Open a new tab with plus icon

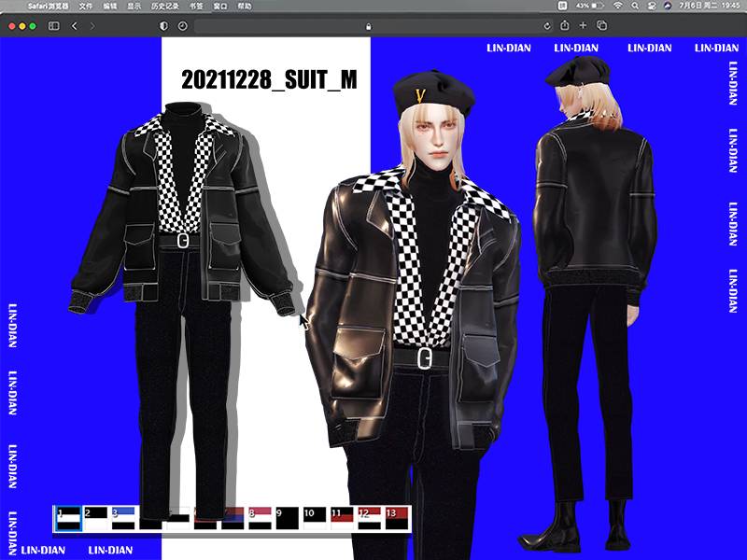point(584,26)
